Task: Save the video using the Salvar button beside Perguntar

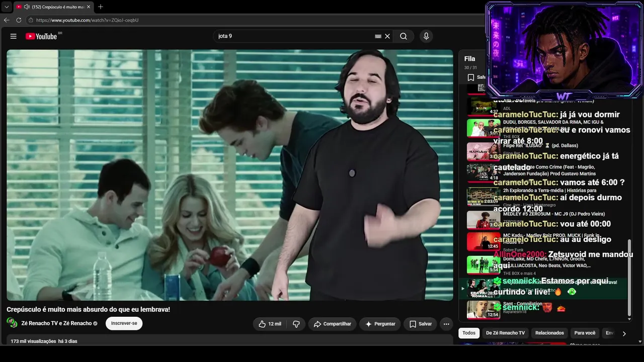Action: [x=421, y=324]
